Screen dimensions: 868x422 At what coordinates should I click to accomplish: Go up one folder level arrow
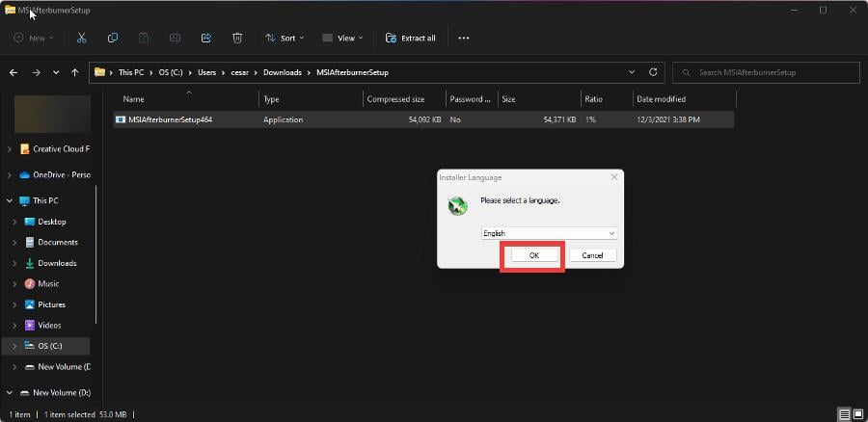(x=74, y=72)
